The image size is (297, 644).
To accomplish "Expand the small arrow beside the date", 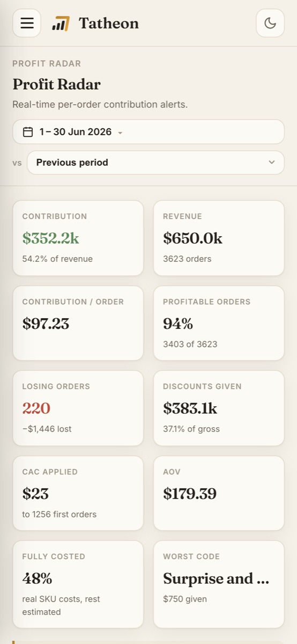I will point(120,133).
